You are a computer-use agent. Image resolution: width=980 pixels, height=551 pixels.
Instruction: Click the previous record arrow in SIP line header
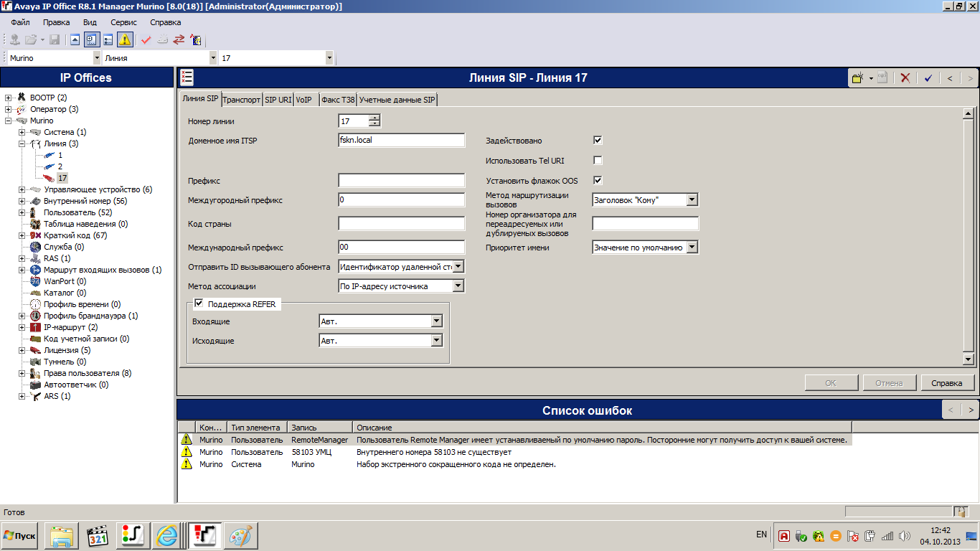click(950, 78)
